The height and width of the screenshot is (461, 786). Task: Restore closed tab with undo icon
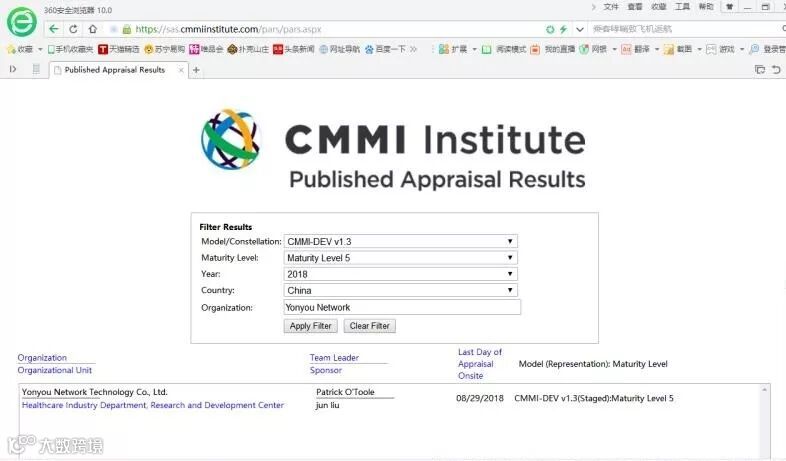pos(776,70)
